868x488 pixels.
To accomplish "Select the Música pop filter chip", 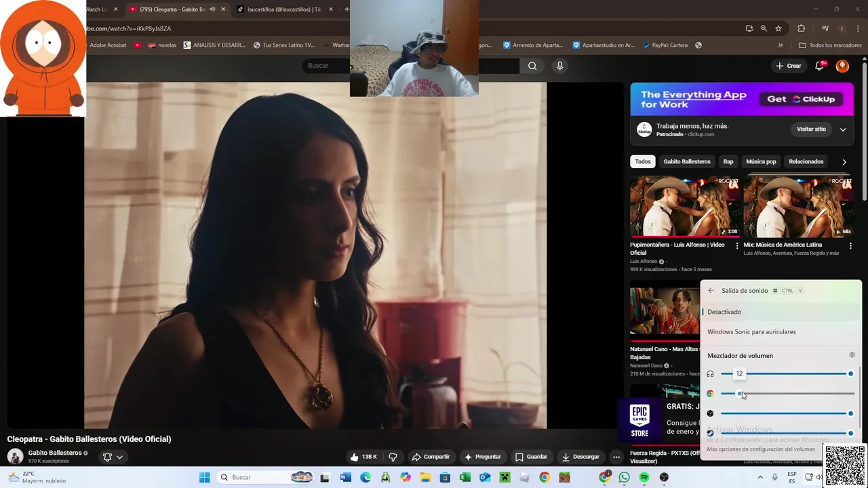I will tap(761, 161).
